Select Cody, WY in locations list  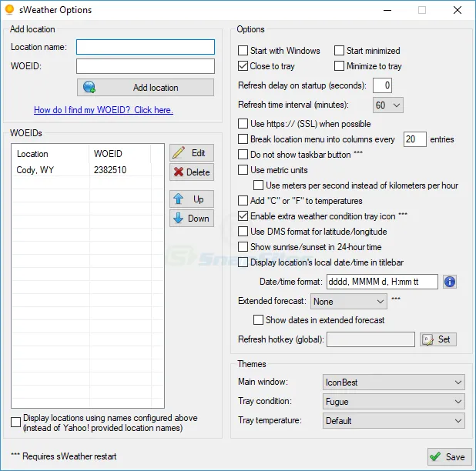tap(35, 170)
